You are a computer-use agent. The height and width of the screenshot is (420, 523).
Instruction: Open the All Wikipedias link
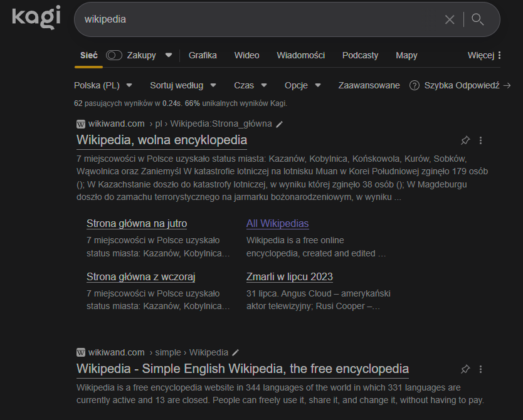click(277, 224)
